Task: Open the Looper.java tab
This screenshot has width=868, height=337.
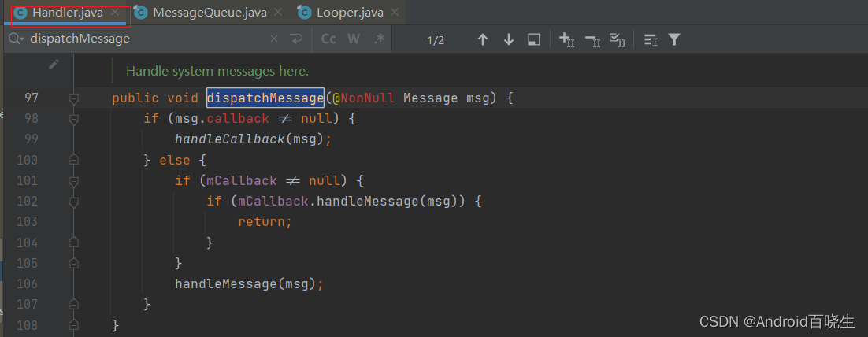Action: [348, 12]
